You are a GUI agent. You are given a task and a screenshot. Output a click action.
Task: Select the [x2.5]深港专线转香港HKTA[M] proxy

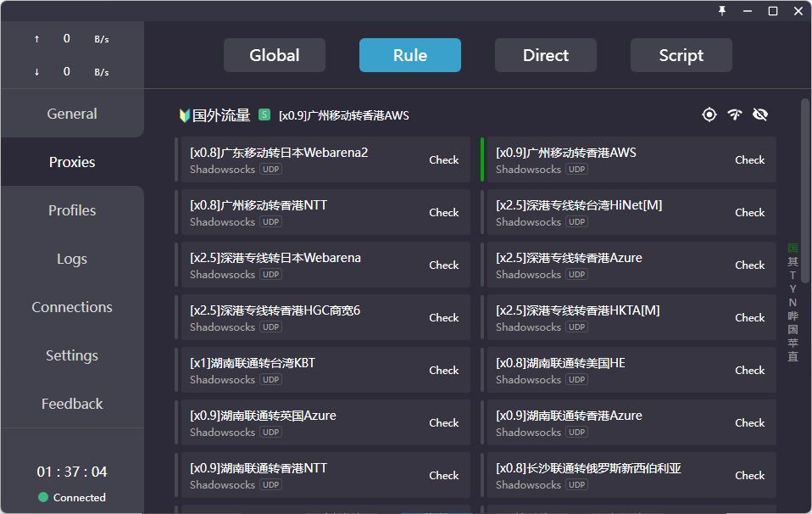click(x=629, y=317)
